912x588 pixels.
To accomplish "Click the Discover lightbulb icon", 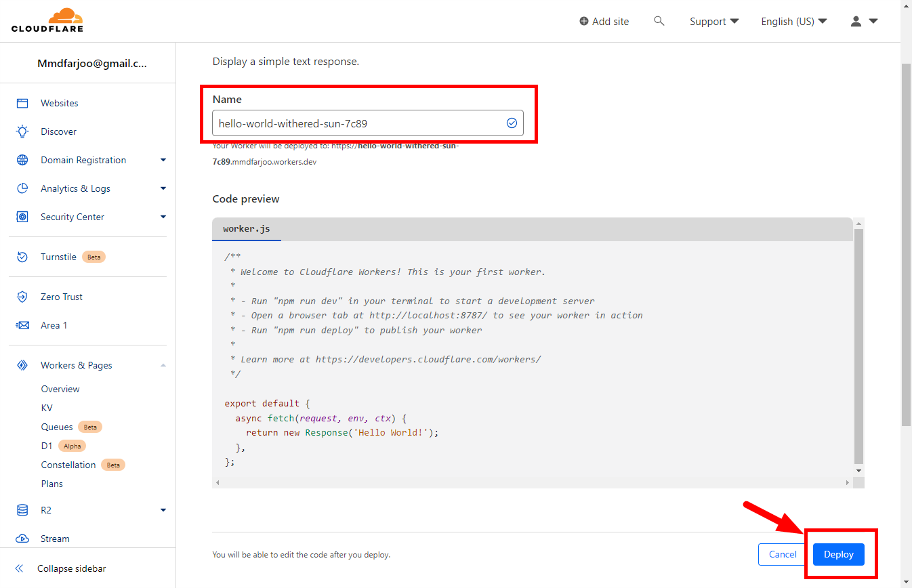I will tap(22, 131).
